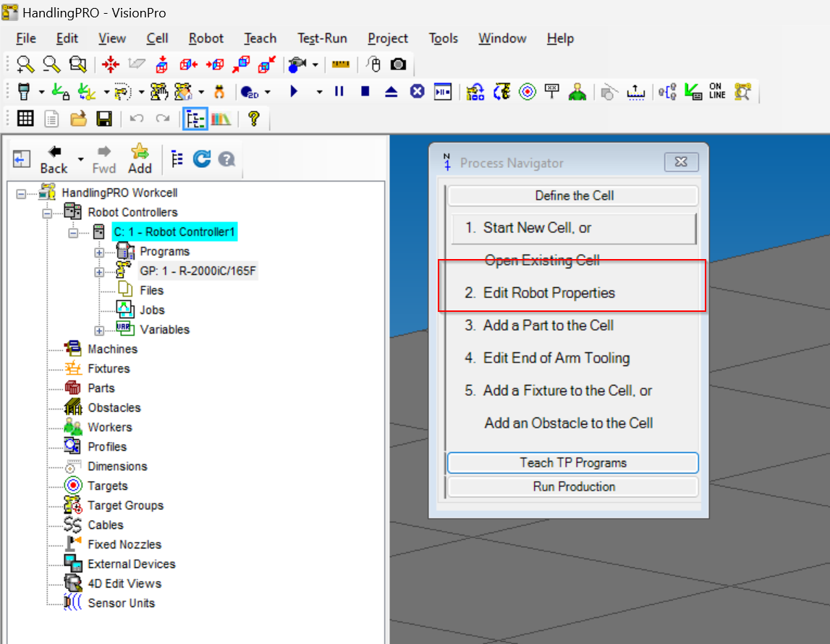
Task: Open the library books icon
Action: [x=221, y=119]
